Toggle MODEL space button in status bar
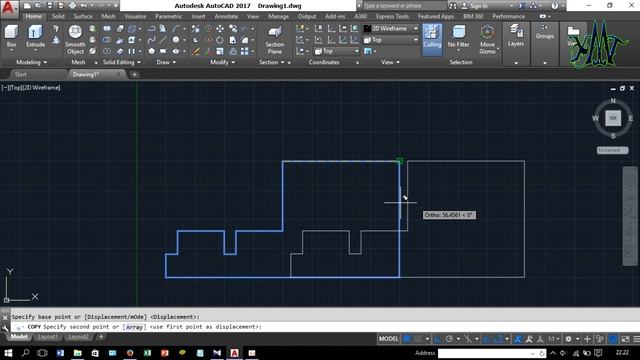 click(x=389, y=339)
